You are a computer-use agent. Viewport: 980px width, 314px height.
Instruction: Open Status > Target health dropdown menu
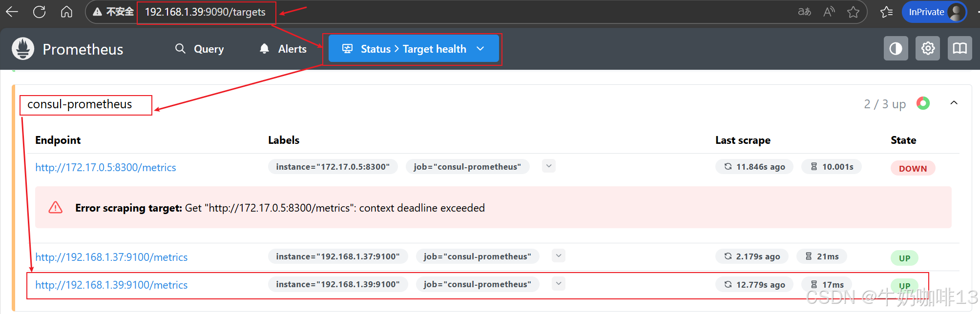pos(414,49)
